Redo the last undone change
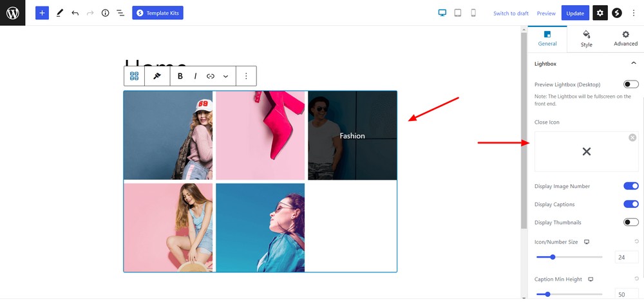Viewport: 644px width, 302px height. (90, 13)
